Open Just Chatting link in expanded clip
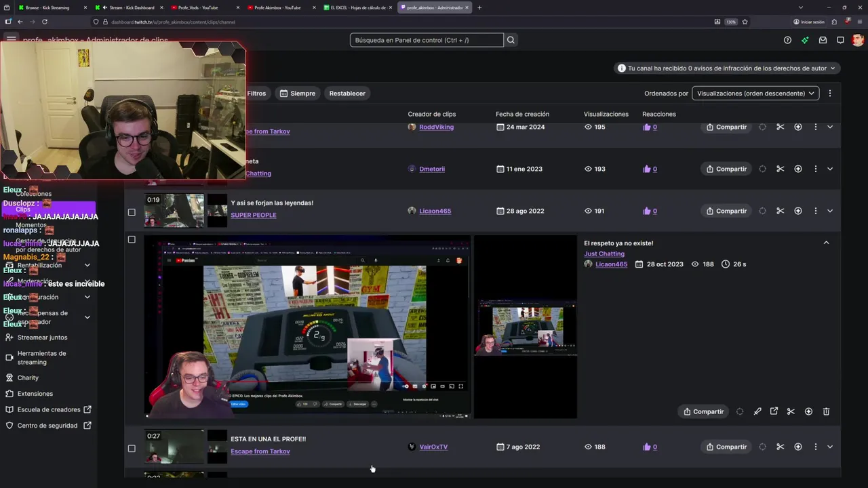Image resolution: width=868 pixels, height=488 pixels. pos(604,253)
